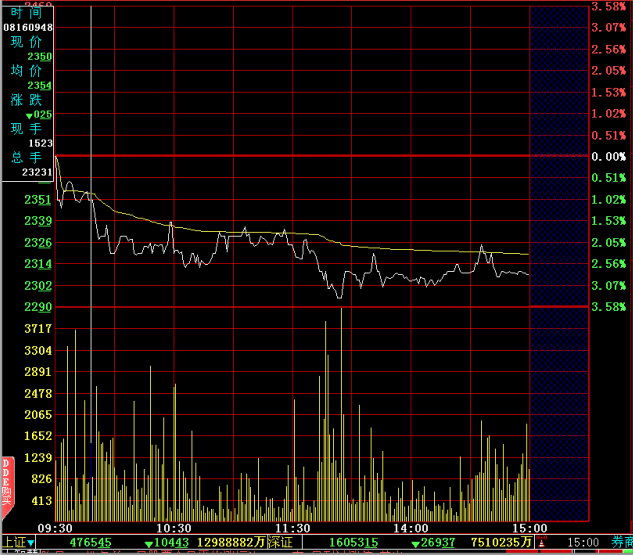Click the 均价 label in info panel
This screenshot has height=555, width=633.
point(27,71)
